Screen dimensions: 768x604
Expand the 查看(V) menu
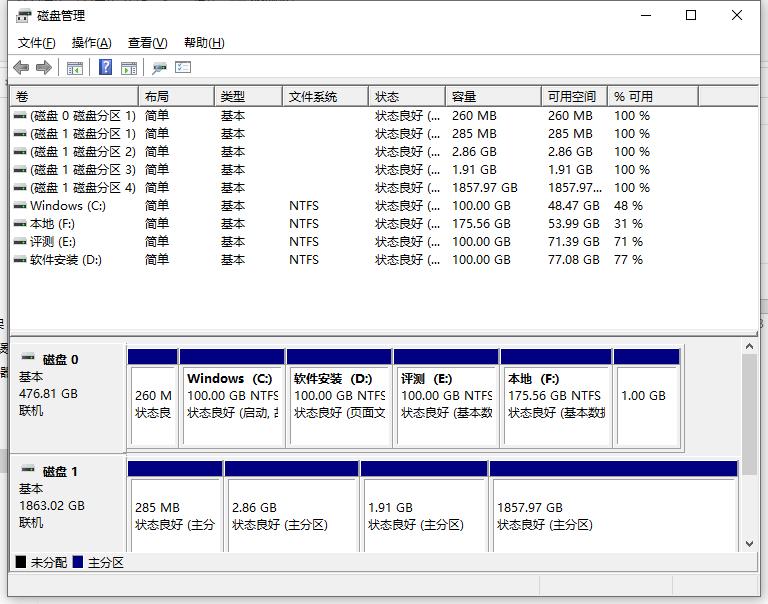pos(147,43)
